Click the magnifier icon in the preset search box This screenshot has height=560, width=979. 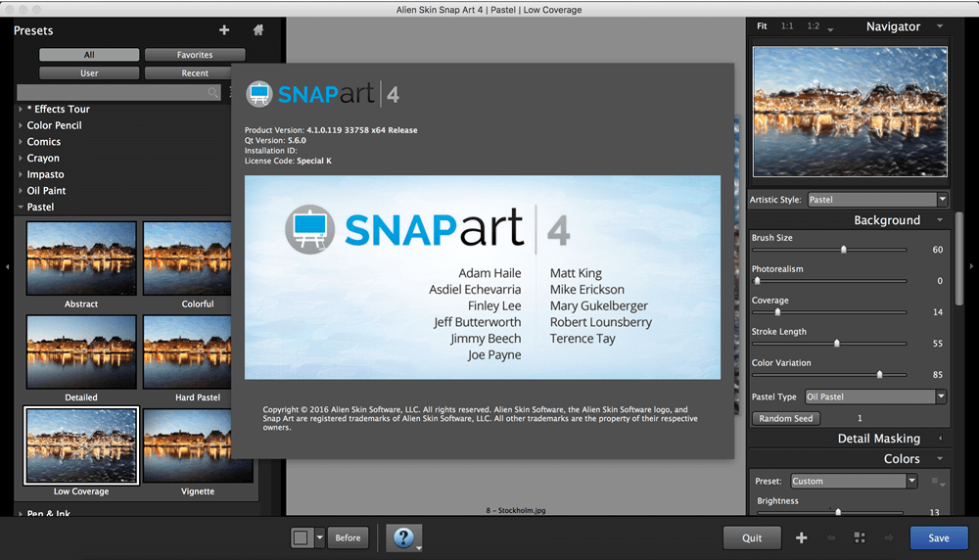tap(212, 93)
